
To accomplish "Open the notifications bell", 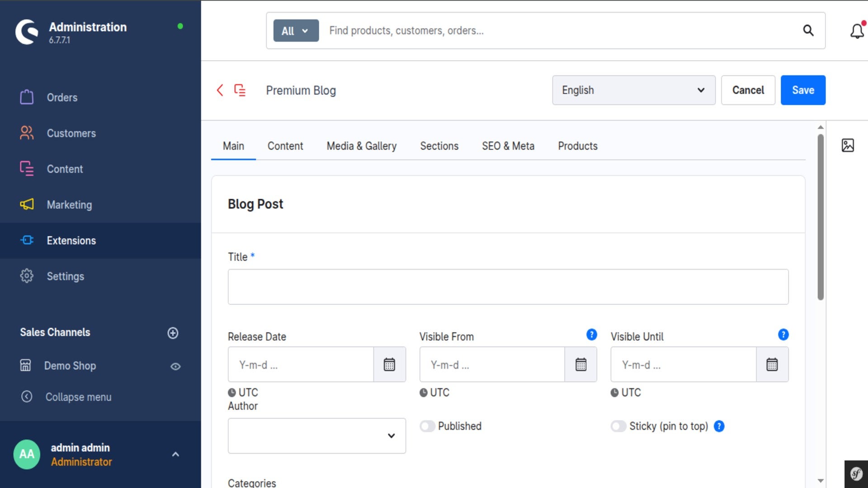I will pyautogui.click(x=857, y=31).
